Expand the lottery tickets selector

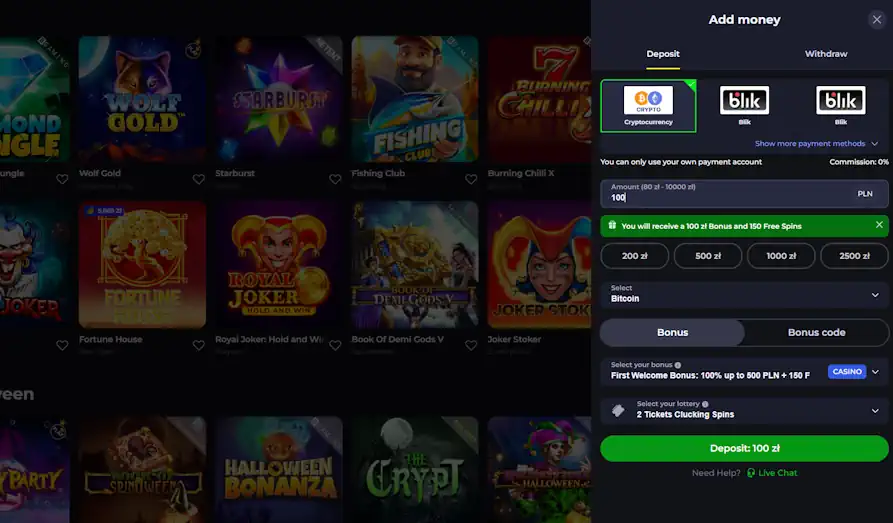pyautogui.click(x=744, y=410)
